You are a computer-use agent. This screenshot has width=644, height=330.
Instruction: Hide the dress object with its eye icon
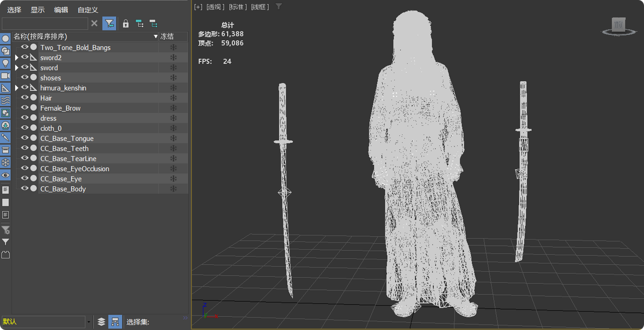pyautogui.click(x=24, y=118)
